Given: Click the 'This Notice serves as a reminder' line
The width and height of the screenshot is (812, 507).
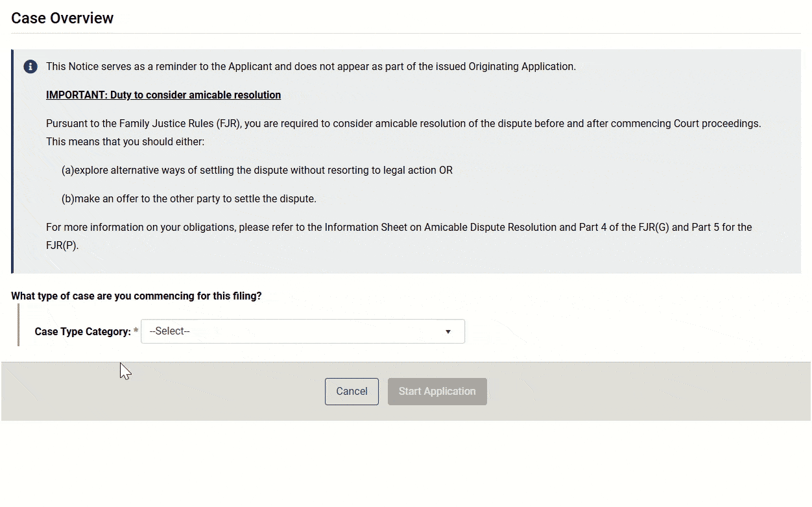Looking at the screenshot, I should pyautogui.click(x=311, y=67).
